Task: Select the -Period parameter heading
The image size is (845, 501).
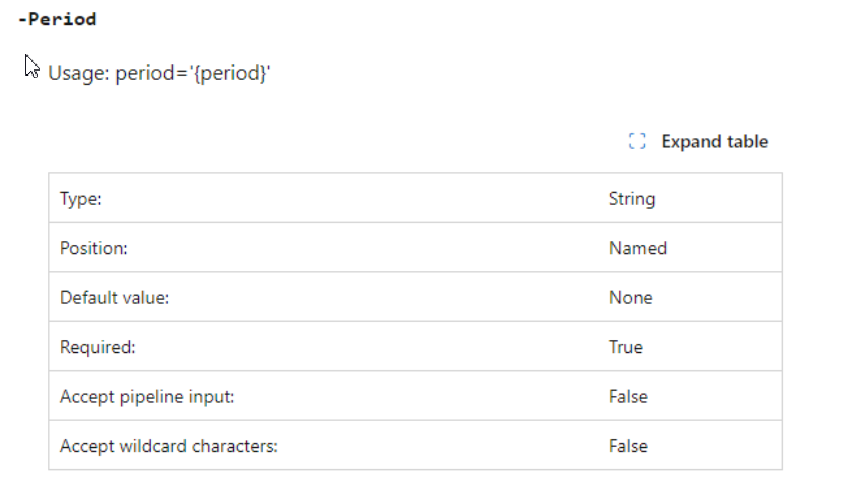Action: [x=57, y=19]
